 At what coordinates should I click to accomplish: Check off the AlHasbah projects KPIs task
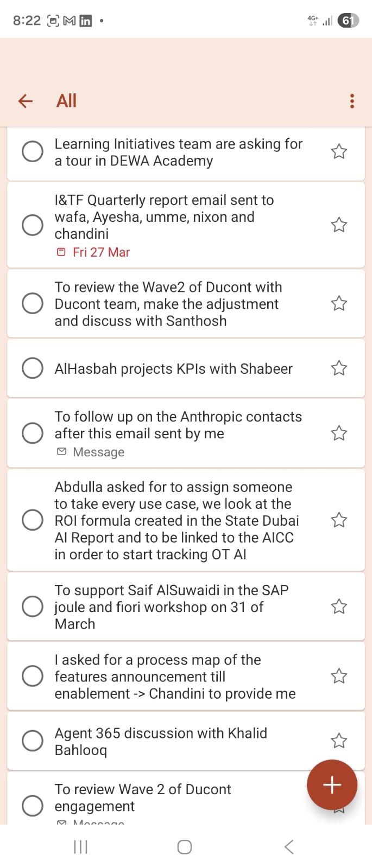coord(33,368)
